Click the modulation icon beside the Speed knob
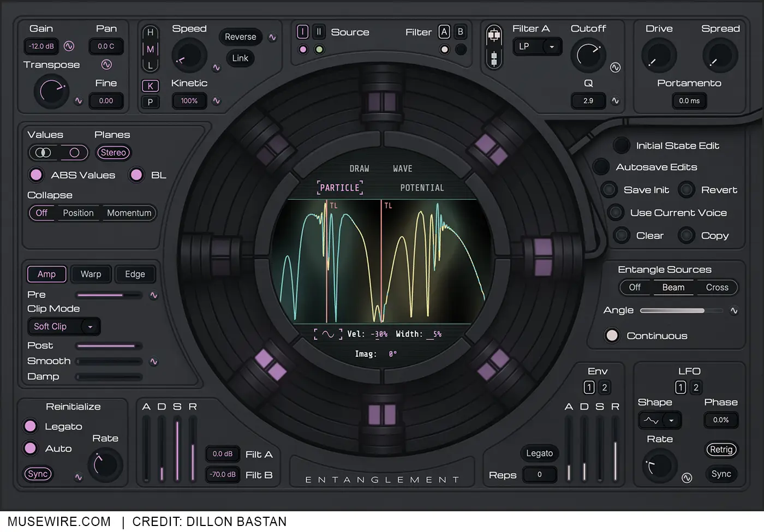Viewport: 764px width, 532px height. pos(216,67)
